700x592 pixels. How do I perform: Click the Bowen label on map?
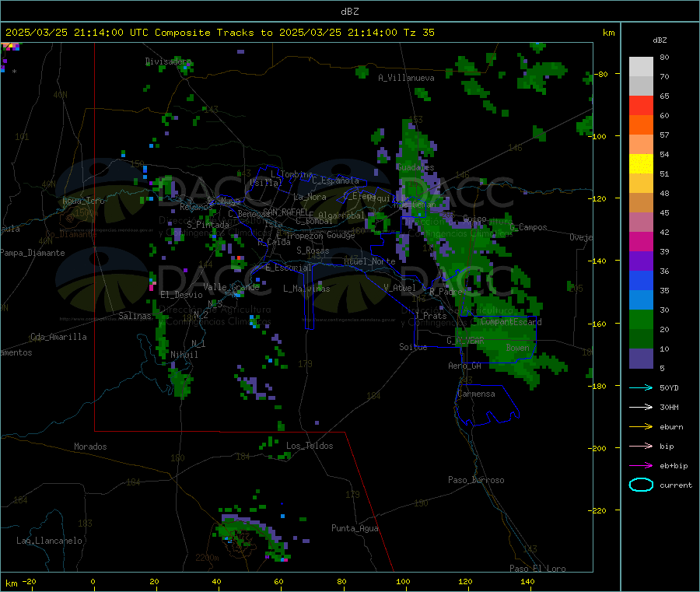click(518, 347)
